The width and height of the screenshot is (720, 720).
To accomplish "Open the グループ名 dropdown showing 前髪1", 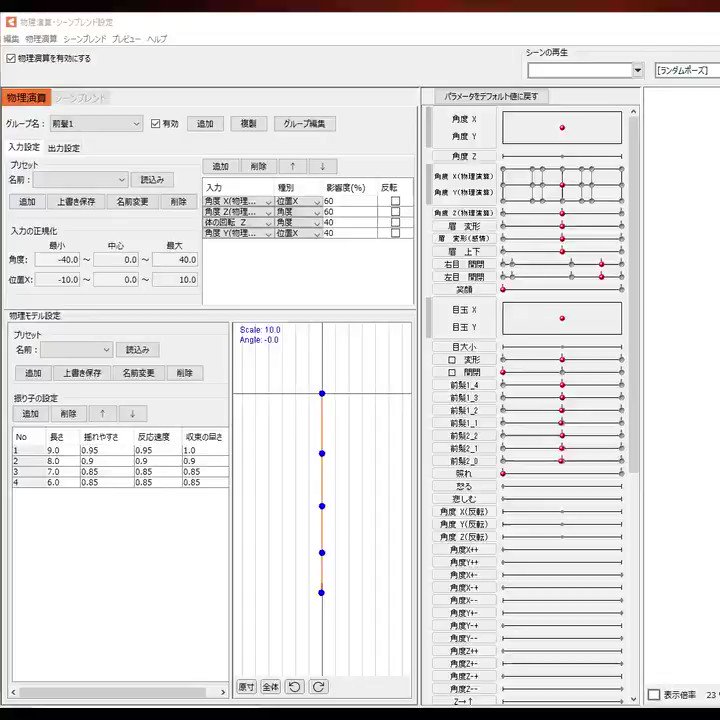I will tap(96, 124).
